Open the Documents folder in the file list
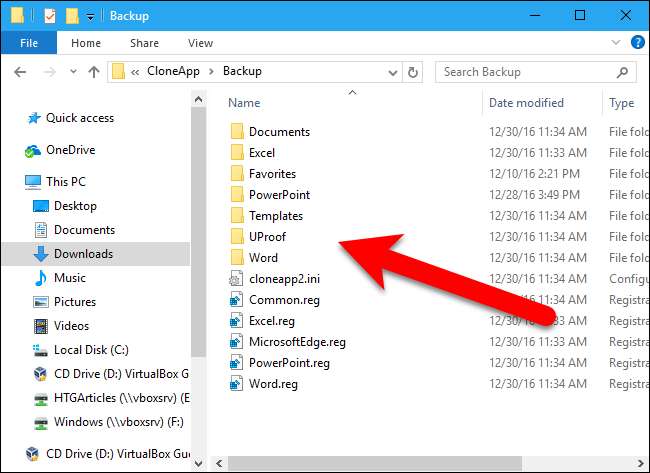 point(279,132)
